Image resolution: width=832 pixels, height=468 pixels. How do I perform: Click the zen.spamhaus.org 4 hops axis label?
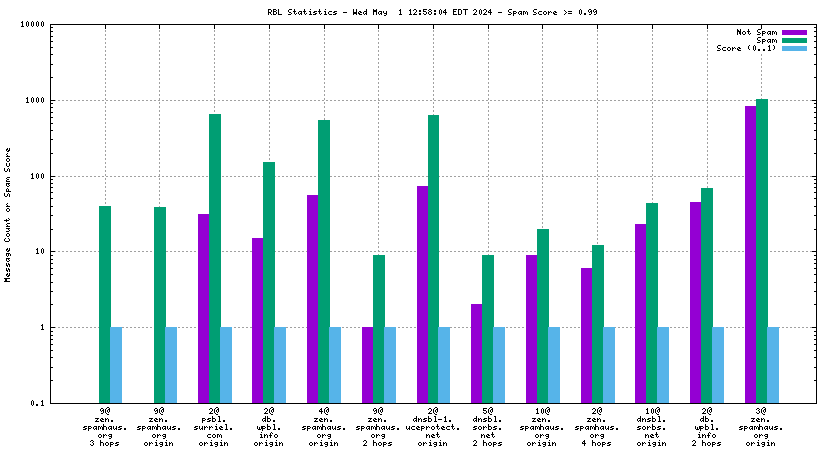(596, 426)
